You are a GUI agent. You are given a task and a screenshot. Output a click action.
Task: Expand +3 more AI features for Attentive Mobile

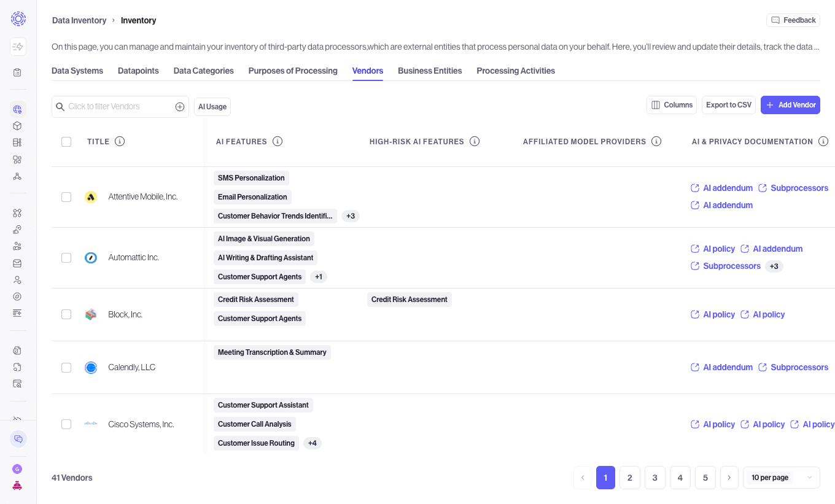[351, 216]
